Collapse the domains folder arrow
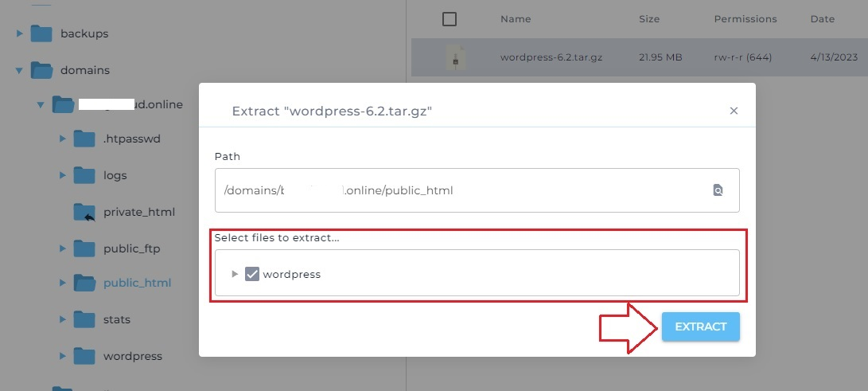The image size is (868, 391). [x=19, y=70]
